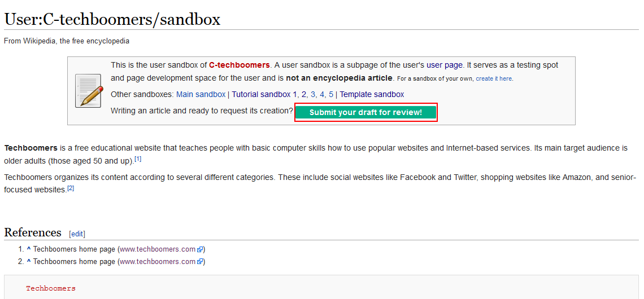
Task: Click external link icon in reference 2
Action: click(x=200, y=262)
